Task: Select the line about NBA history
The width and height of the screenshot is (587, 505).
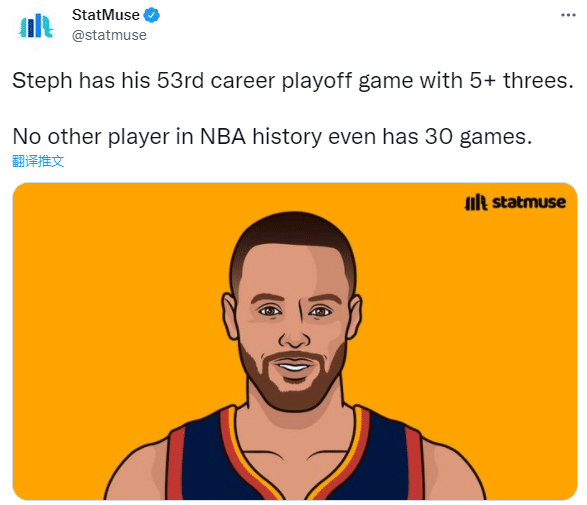Action: click(272, 136)
